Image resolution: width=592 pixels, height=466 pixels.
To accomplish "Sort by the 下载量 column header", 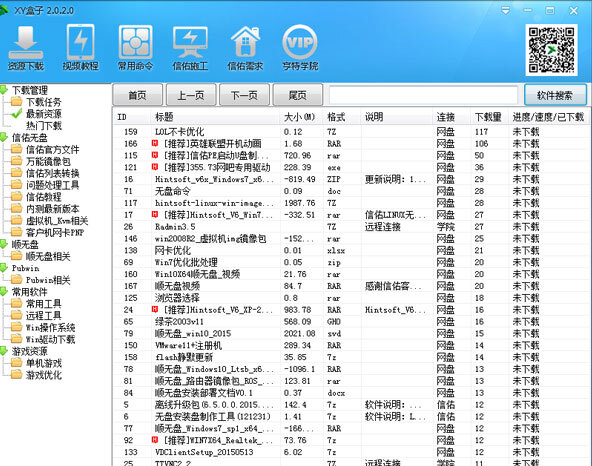I will [x=489, y=117].
